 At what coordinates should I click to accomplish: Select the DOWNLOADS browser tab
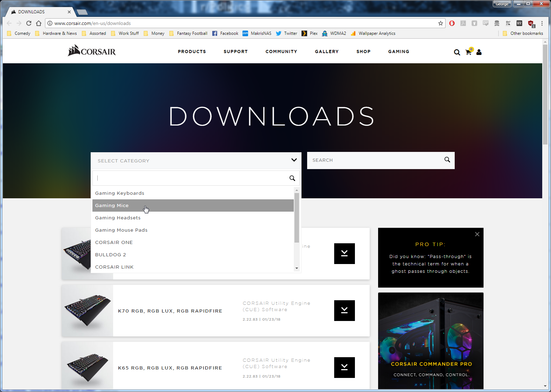[41, 12]
